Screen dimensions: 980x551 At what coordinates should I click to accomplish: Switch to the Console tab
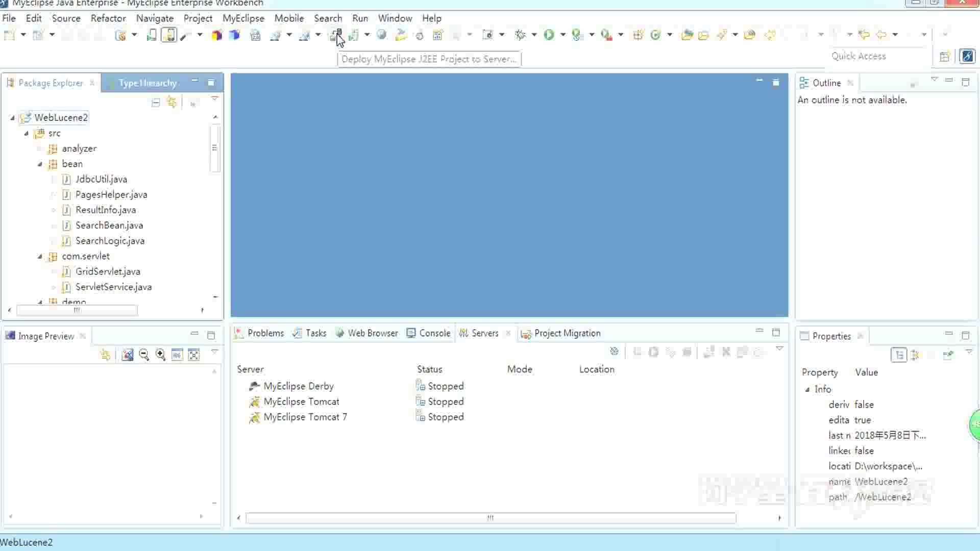429,333
